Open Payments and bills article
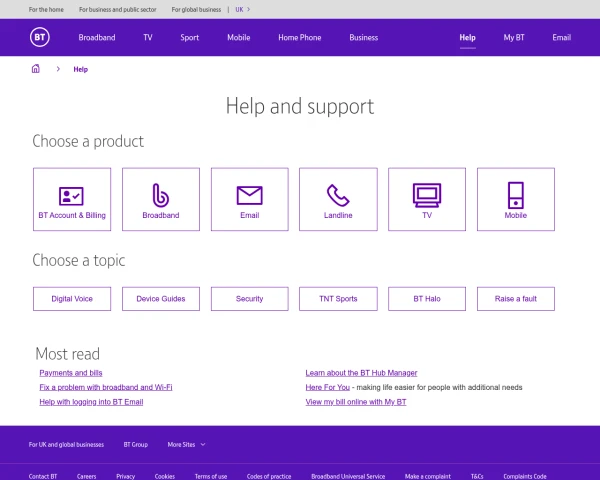The height and width of the screenshot is (480, 600). pyautogui.click(x=71, y=373)
